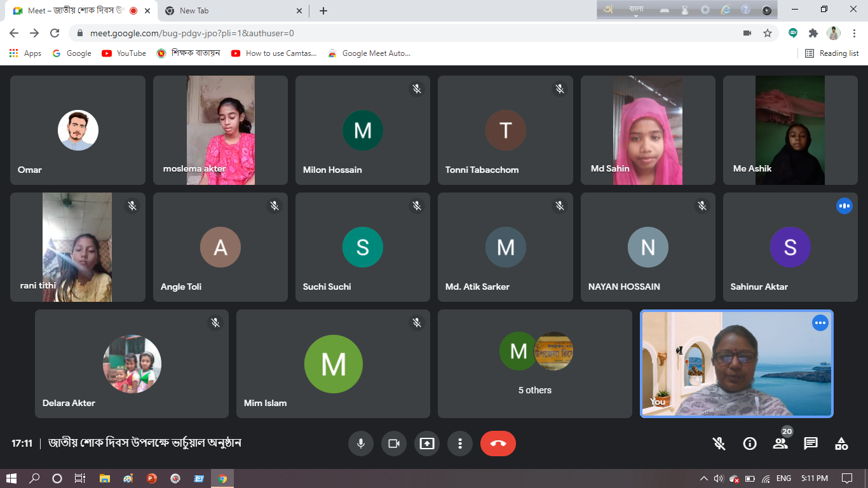The width and height of the screenshot is (868, 488).
Task: Toggle Avro keyboard mode with the অ button
Action: point(608,10)
